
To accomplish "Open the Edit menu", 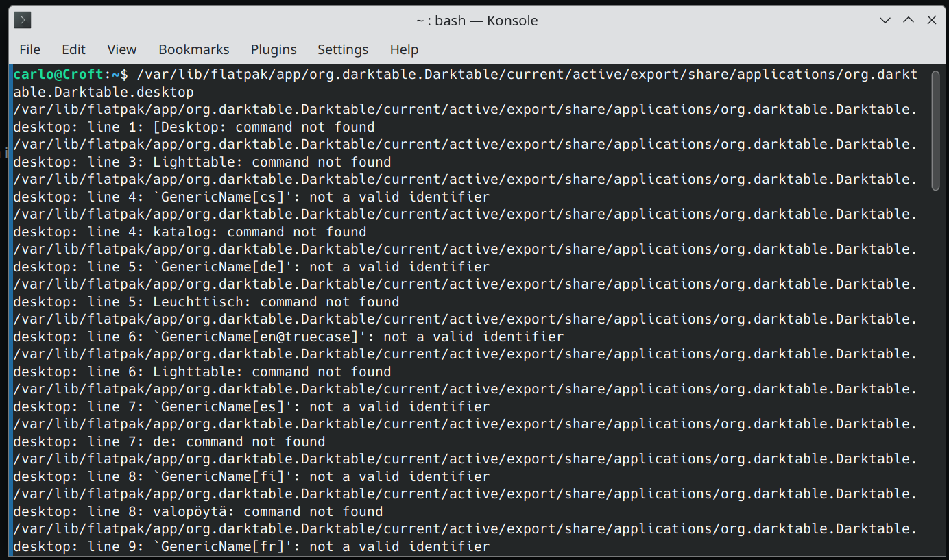I will pos(73,49).
